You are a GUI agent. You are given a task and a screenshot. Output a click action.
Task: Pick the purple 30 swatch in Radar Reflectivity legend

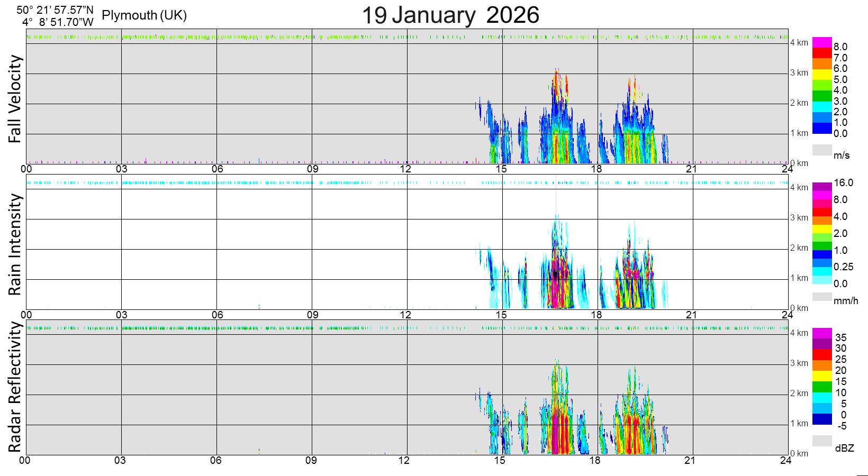tap(822, 344)
